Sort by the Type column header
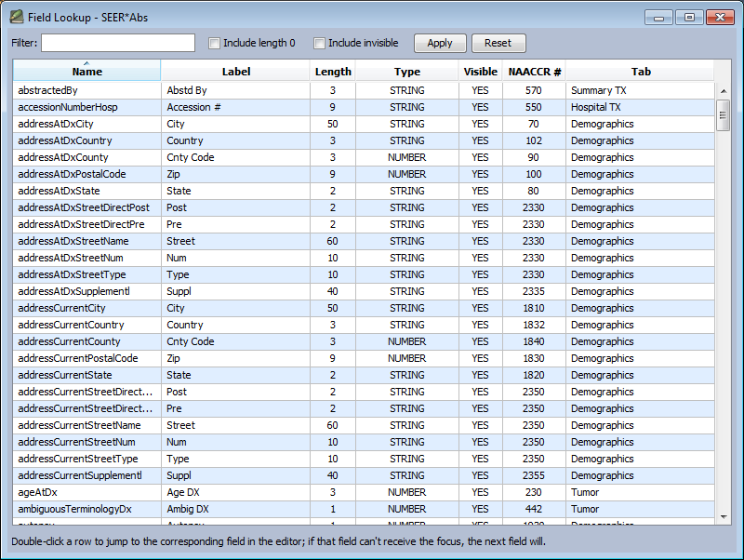The height and width of the screenshot is (560, 744). point(407,72)
